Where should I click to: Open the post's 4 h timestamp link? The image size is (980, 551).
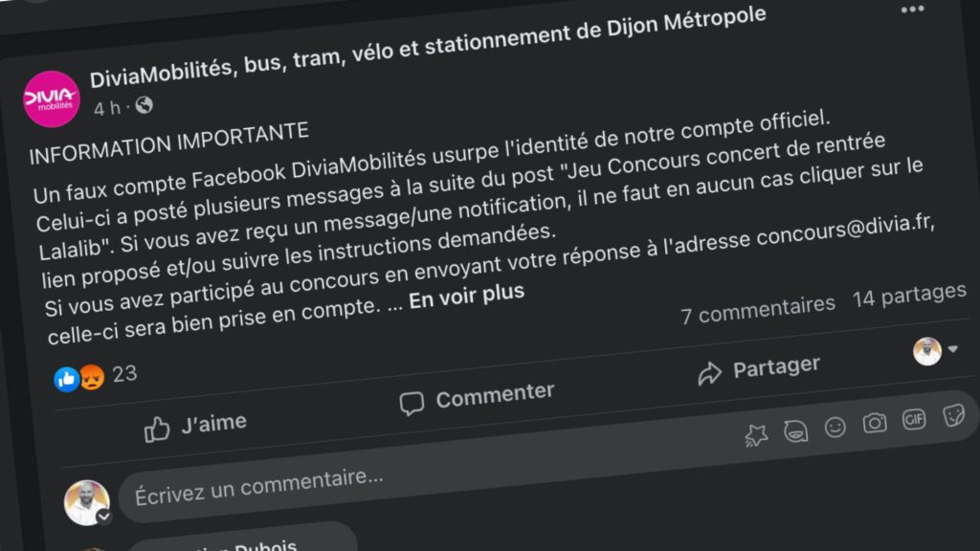click(x=107, y=108)
